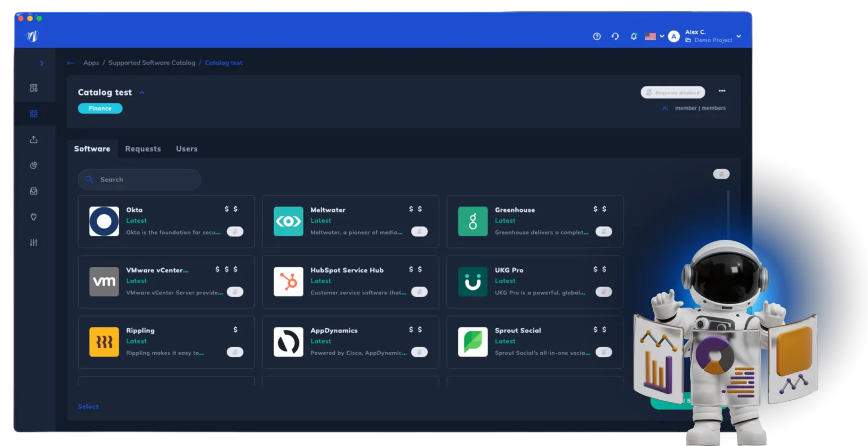Collapse the Catalog test header chevron

(x=142, y=93)
